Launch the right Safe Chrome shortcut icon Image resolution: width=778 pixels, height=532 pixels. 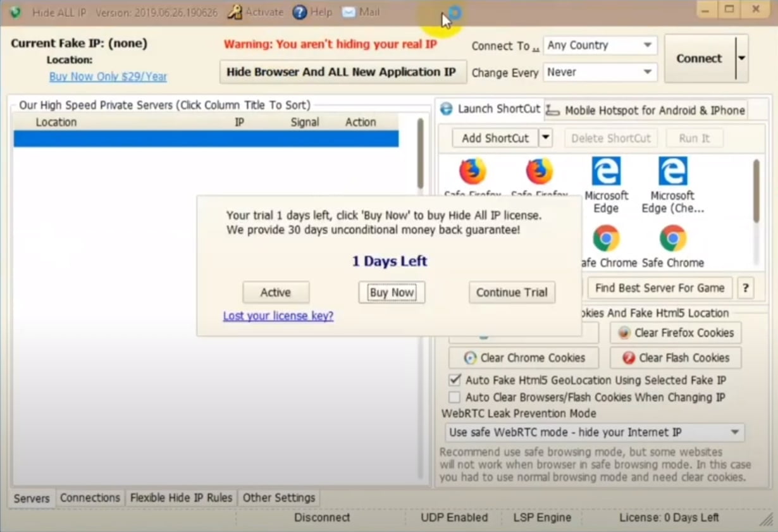coord(672,238)
